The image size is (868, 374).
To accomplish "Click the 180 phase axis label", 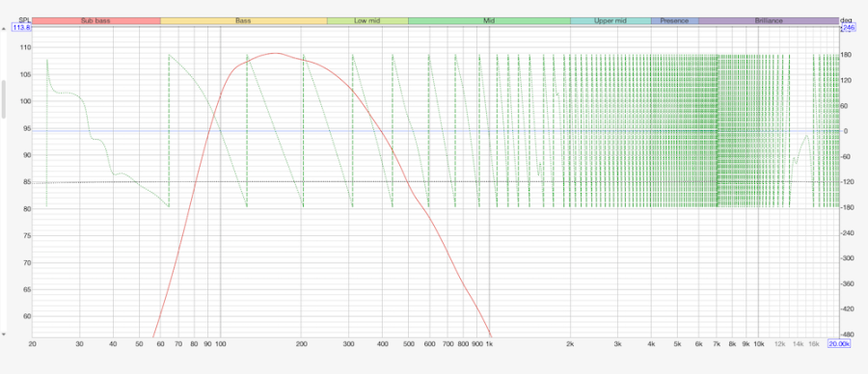I will 845,55.
